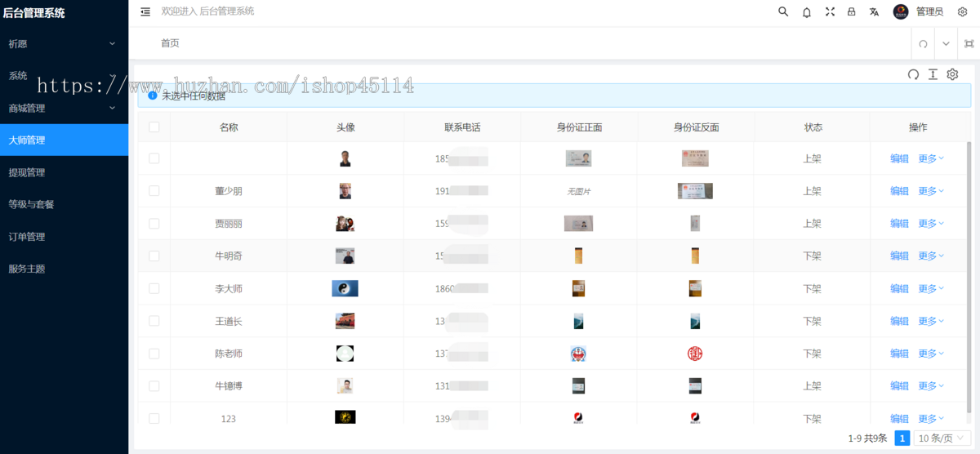Open the 更多 dropdown for 贾丽丽

(x=931, y=223)
